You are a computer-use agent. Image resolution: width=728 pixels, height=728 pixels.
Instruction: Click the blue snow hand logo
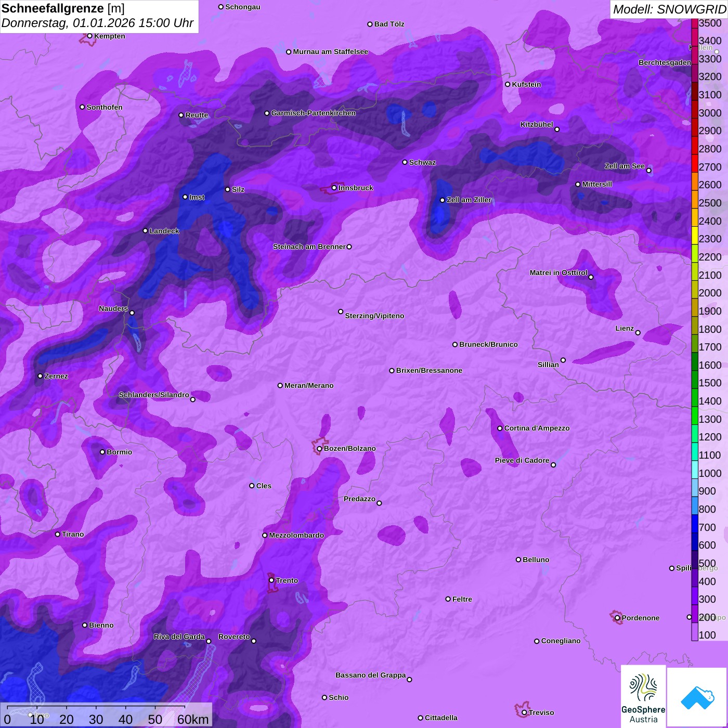point(697,697)
